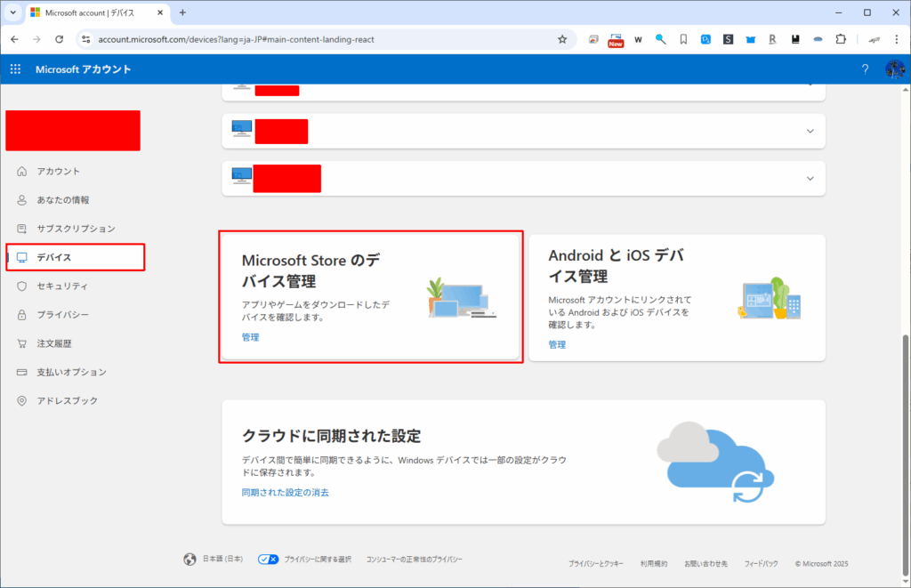
Task: Open the W extension icon
Action: click(x=638, y=39)
